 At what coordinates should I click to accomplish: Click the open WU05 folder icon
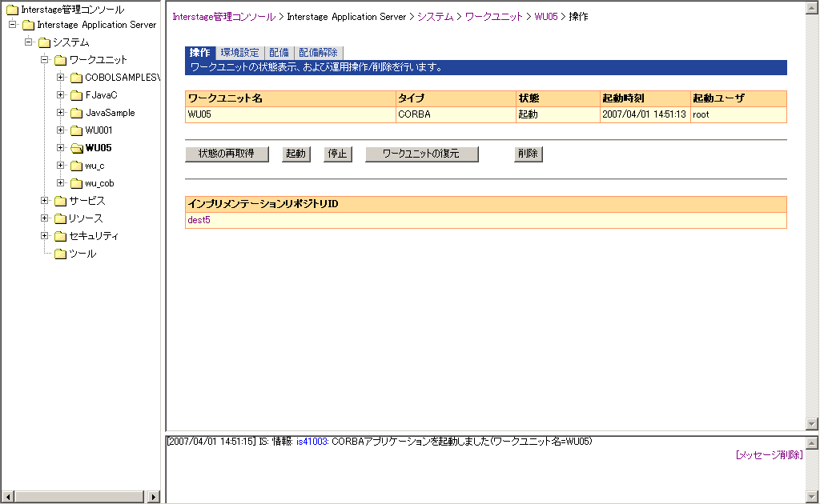point(76,148)
